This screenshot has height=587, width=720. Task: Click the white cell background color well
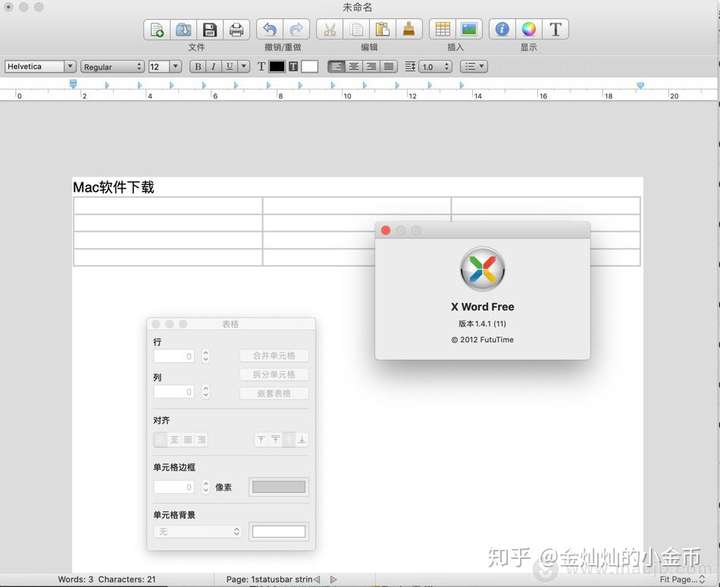tap(279, 531)
